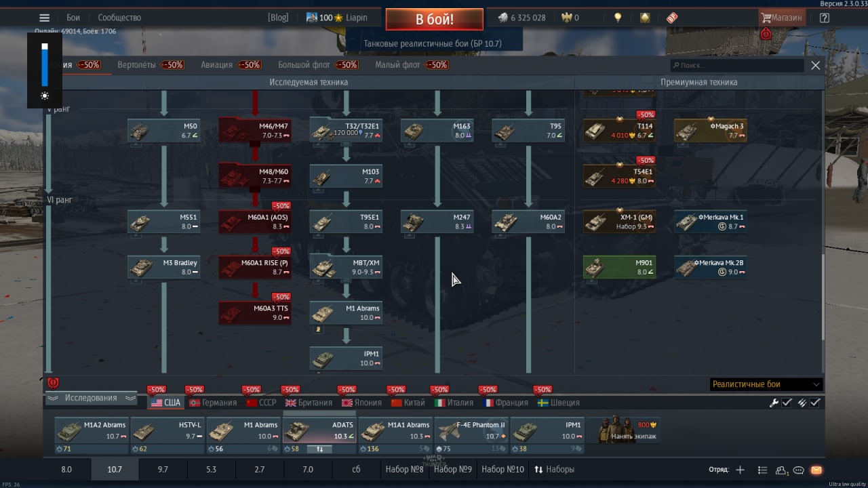Image resolution: width=868 pixels, height=488 pixels.
Task: Click the swap arrows on ADATS slot
Action: pyautogui.click(x=320, y=449)
